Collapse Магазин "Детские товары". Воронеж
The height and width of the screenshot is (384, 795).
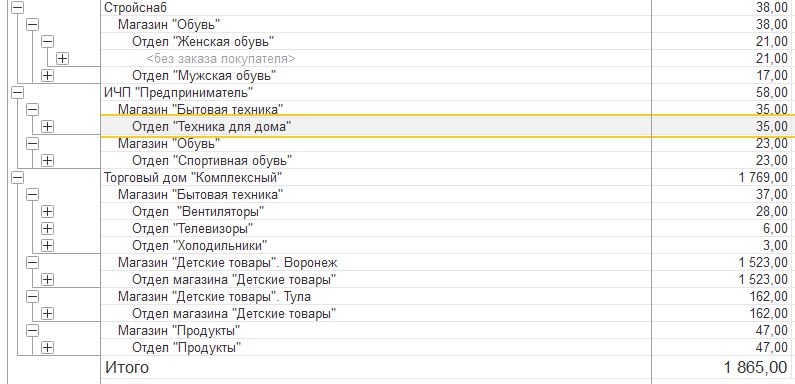point(32,263)
